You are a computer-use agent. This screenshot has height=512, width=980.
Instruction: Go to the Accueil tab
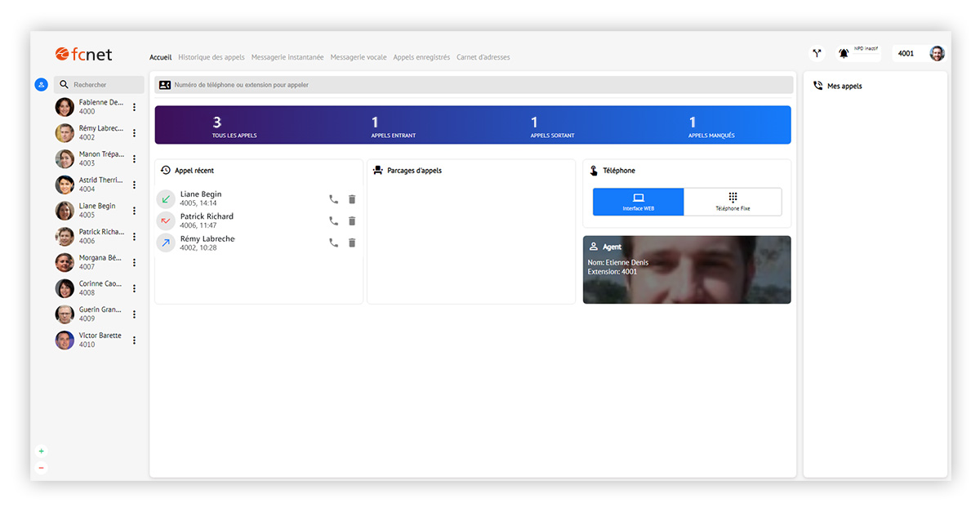point(161,57)
